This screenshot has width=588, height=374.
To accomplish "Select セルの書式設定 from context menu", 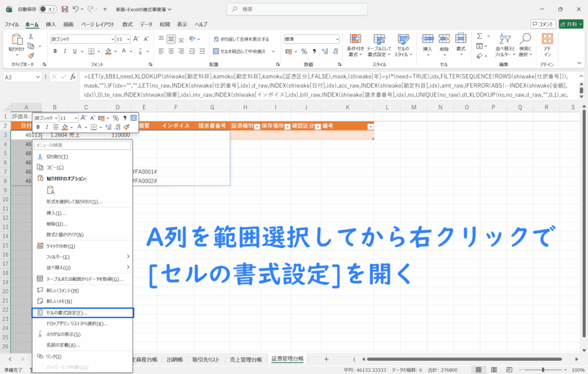I will [x=82, y=313].
